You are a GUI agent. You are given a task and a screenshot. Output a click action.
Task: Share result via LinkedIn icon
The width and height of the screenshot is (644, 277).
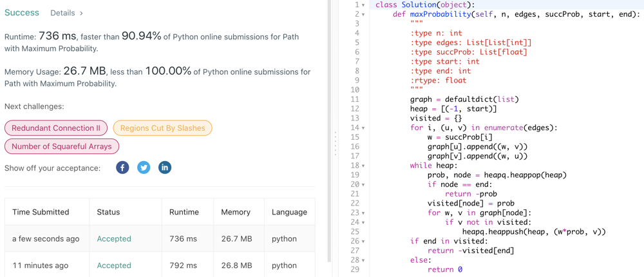click(165, 167)
